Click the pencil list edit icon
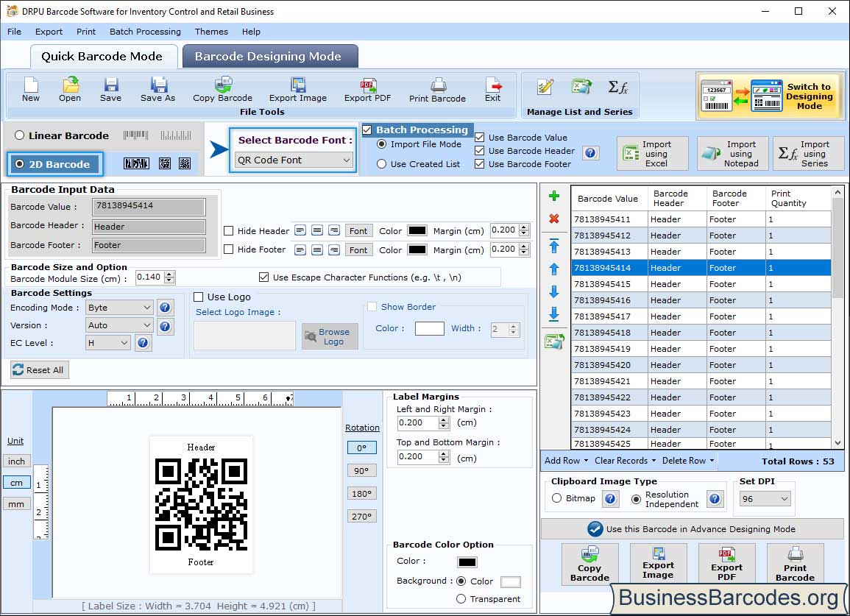 (545, 87)
